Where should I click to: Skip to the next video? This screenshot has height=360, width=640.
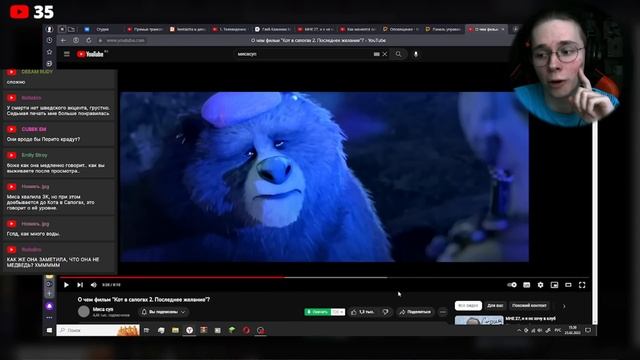click(80, 285)
